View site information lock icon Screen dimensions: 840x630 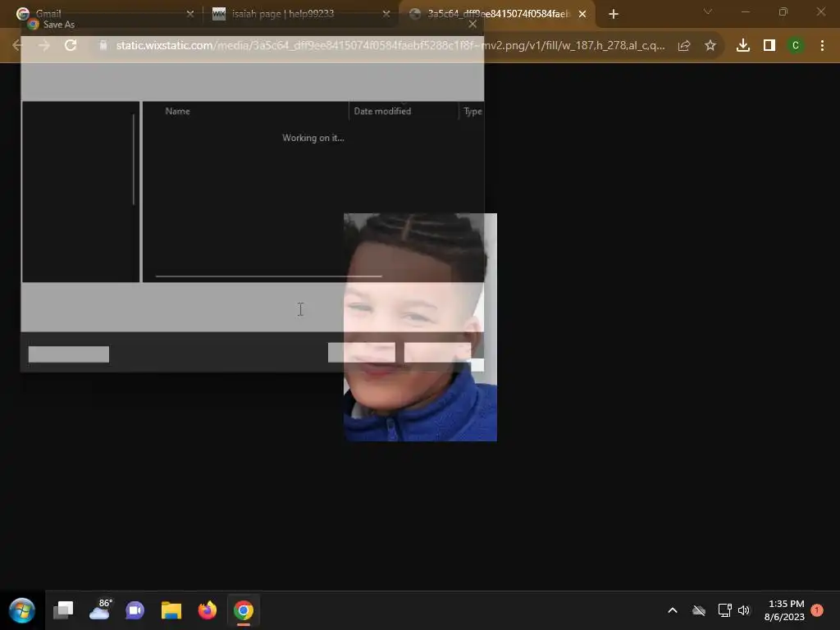[103, 46]
